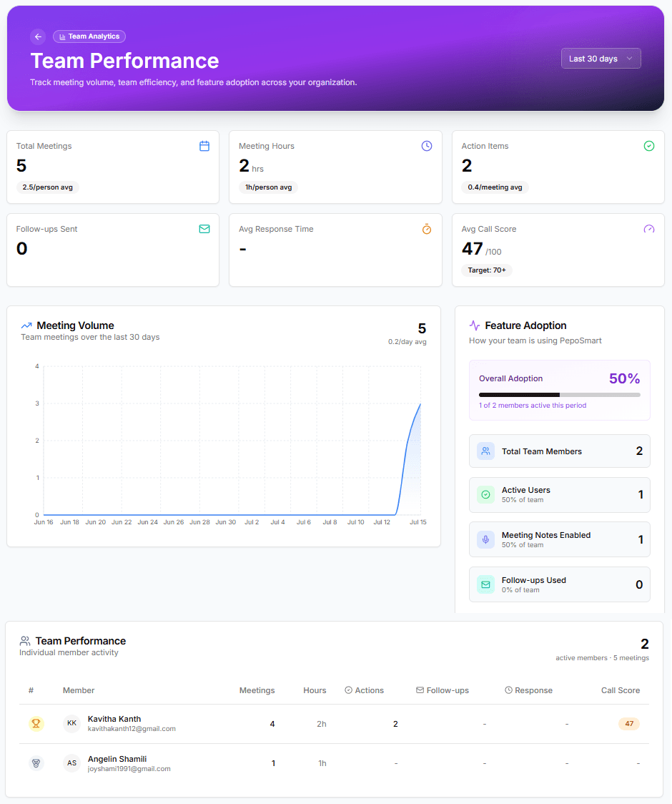Click the gauge icon on Avg Call Score
The image size is (672, 804).
649,229
